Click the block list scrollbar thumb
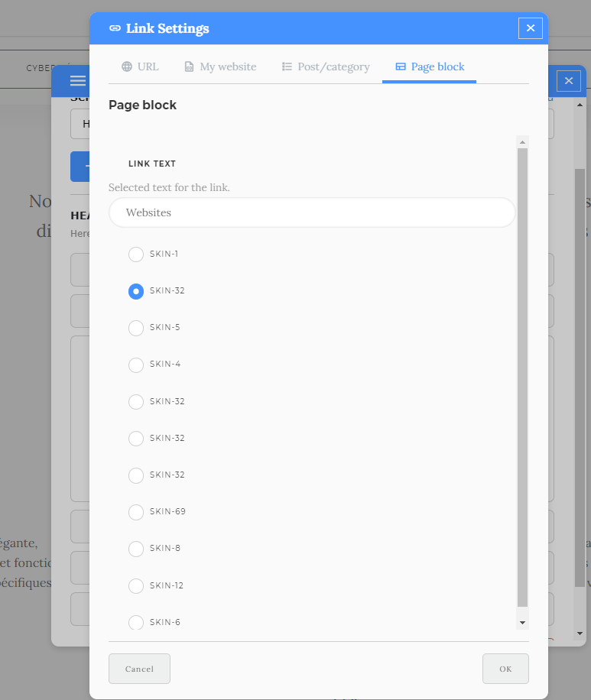 pyautogui.click(x=522, y=378)
